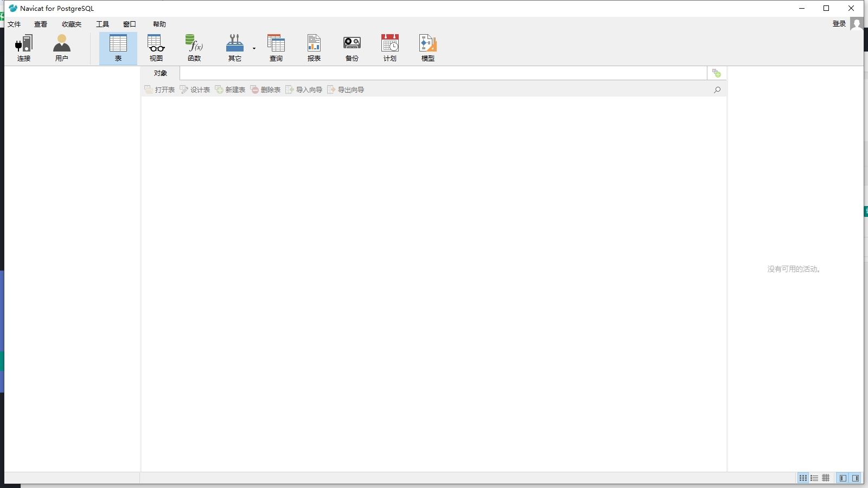Click the new tab icon beside tab bar
Screen dimensions: 868x488
coord(717,73)
